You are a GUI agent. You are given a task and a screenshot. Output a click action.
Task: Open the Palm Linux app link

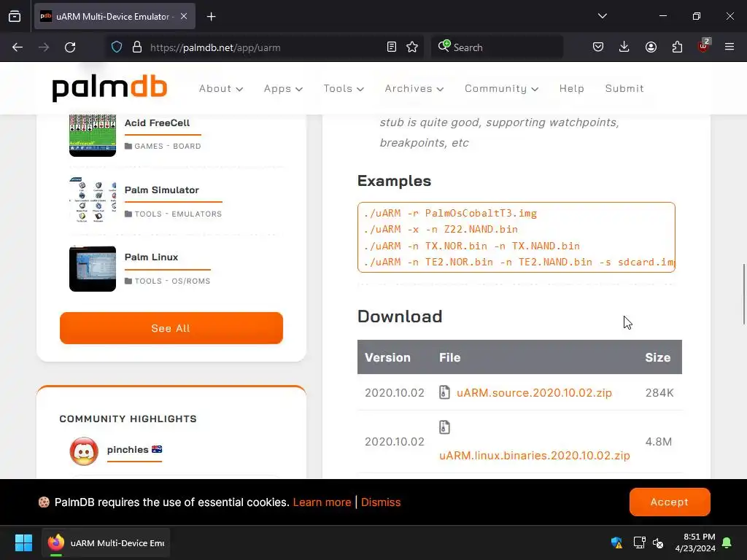point(152,257)
